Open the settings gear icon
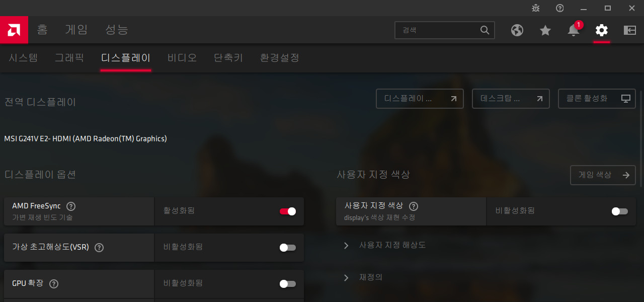644x302 pixels. (602, 30)
